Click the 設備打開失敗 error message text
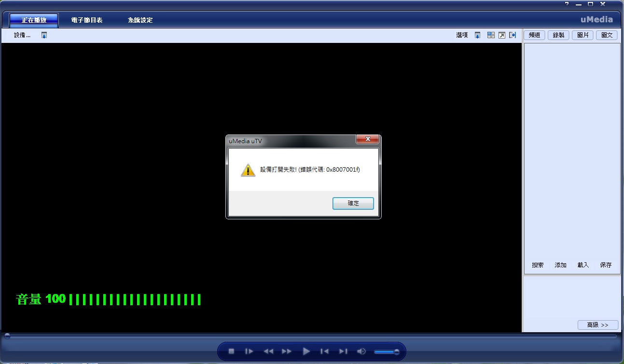 click(310, 170)
